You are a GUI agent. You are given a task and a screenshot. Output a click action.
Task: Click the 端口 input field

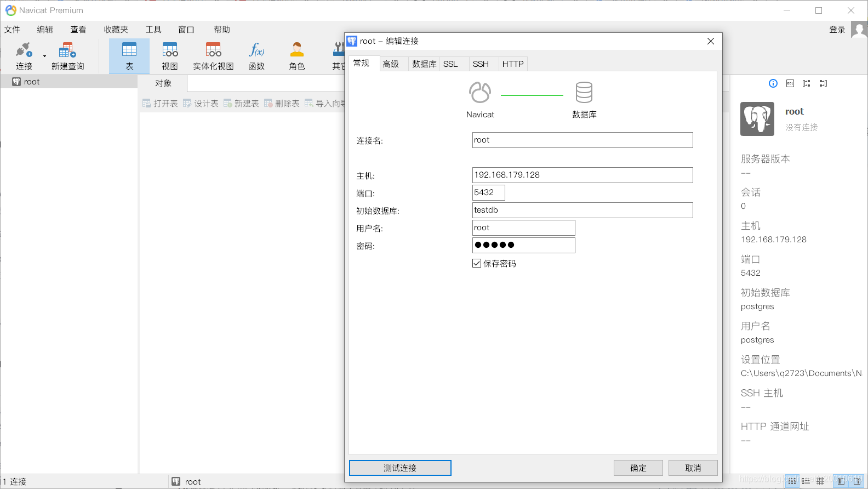488,192
